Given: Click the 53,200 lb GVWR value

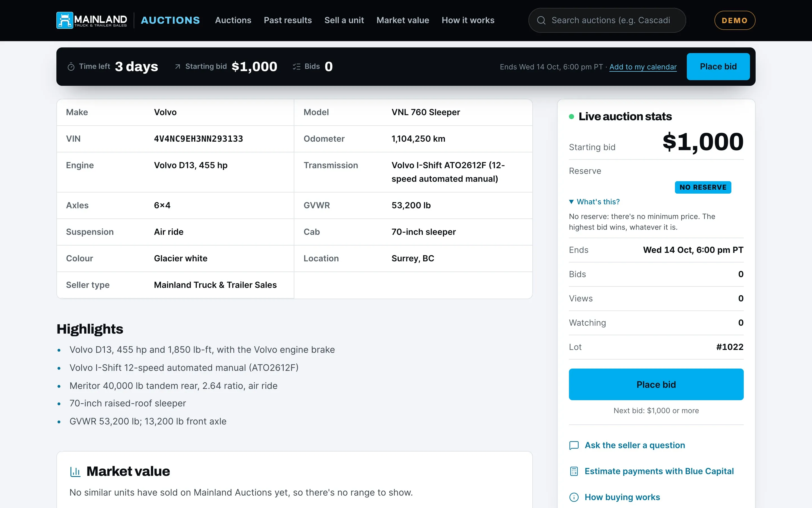Looking at the screenshot, I should tap(411, 205).
